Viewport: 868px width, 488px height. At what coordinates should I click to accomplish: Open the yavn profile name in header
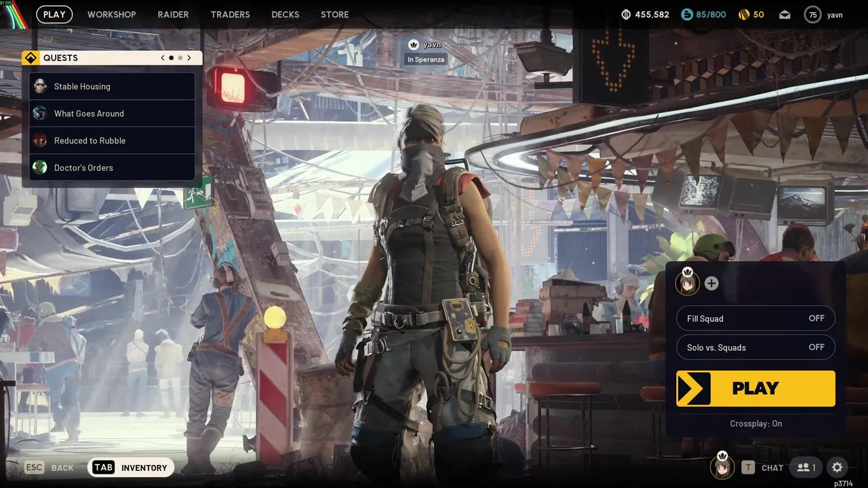[x=835, y=15]
